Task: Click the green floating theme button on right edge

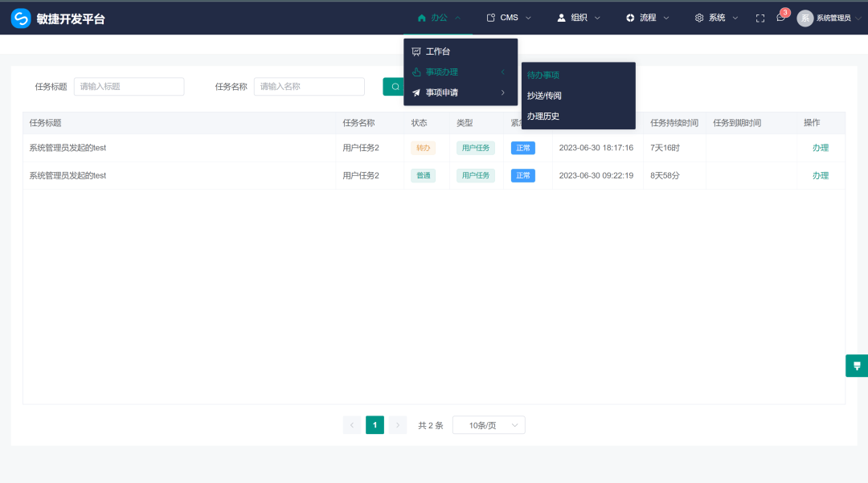Action: point(857,365)
